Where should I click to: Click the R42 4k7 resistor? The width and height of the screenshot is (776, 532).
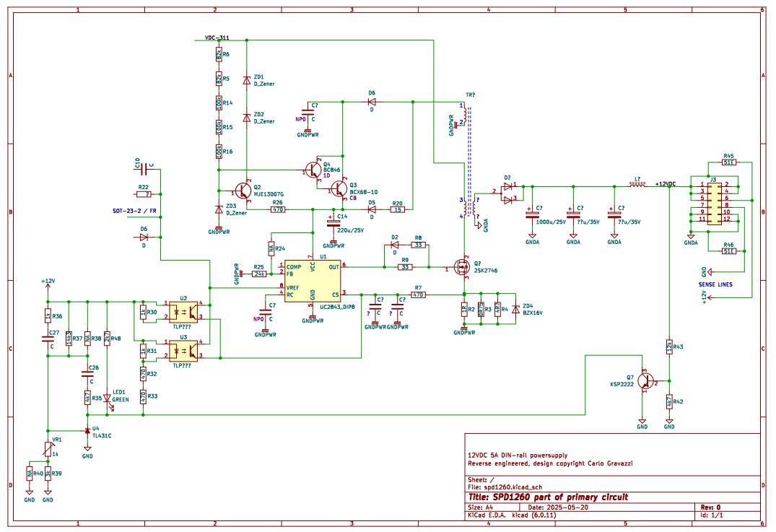point(669,401)
